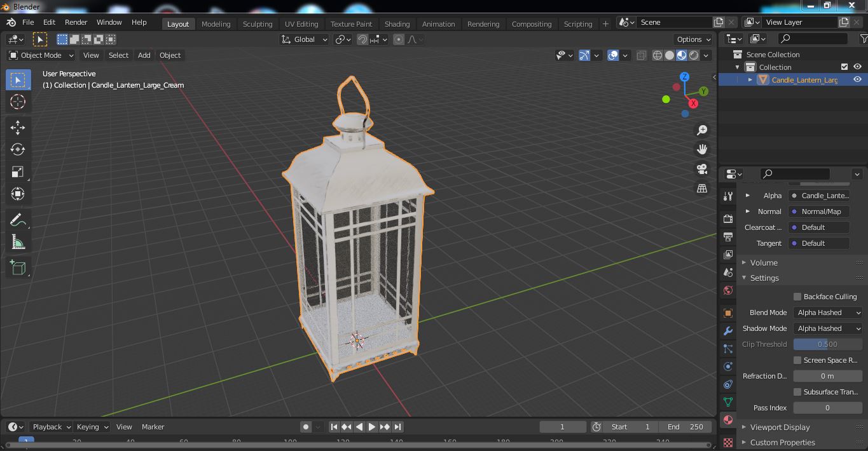Screen dimensions: 868x451
Task: Click the zoom view magnifier icon
Action: tap(702, 130)
